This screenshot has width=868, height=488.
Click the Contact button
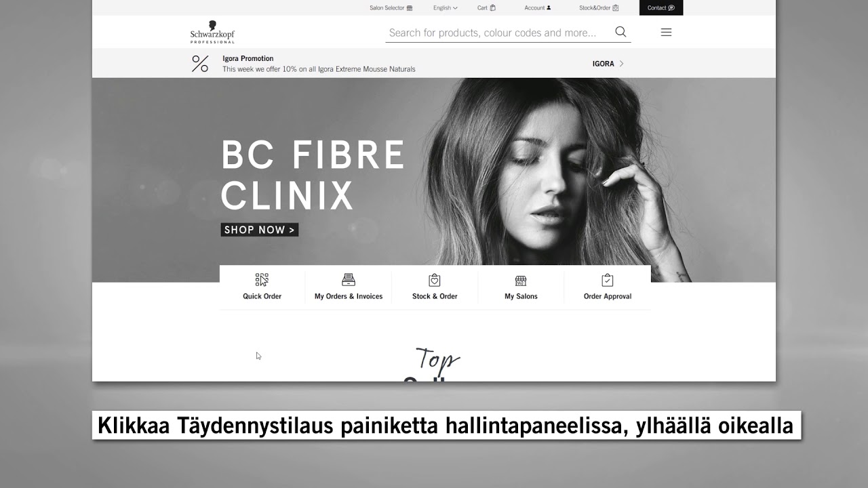tap(661, 8)
